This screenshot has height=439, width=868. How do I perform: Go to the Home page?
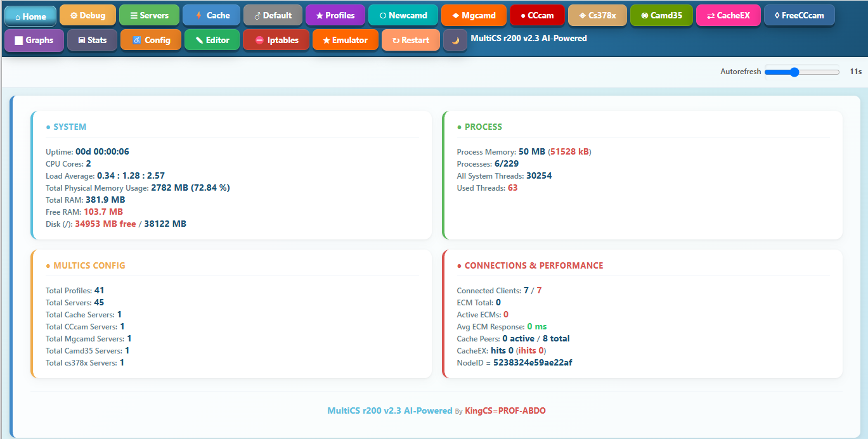[30, 16]
